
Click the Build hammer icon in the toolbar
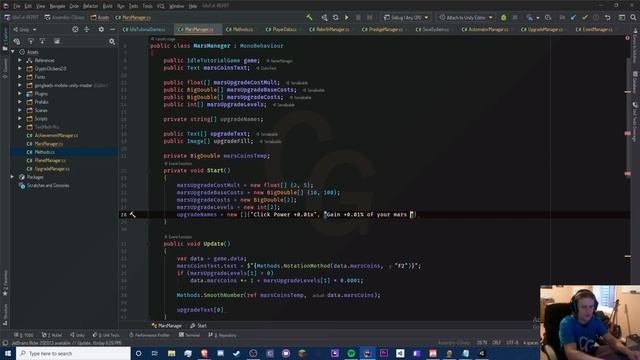click(x=309, y=18)
